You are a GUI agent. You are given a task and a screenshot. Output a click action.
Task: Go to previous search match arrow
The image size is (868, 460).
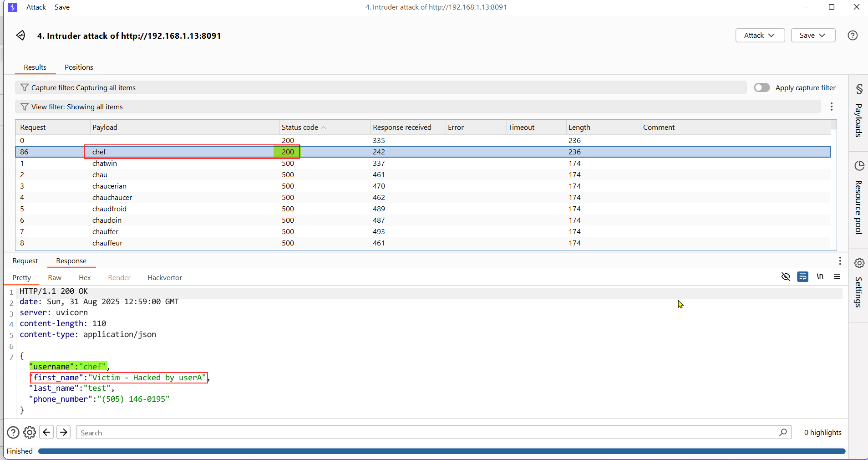(46, 432)
